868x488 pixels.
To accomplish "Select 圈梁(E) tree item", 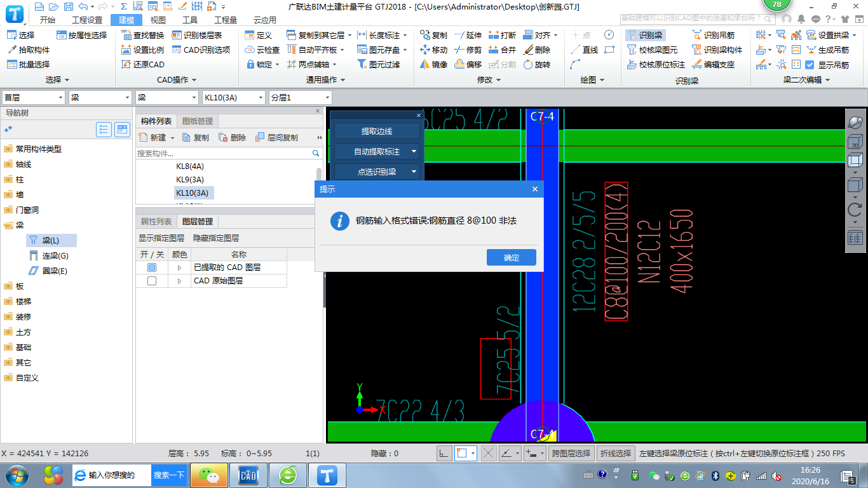I will coord(48,271).
